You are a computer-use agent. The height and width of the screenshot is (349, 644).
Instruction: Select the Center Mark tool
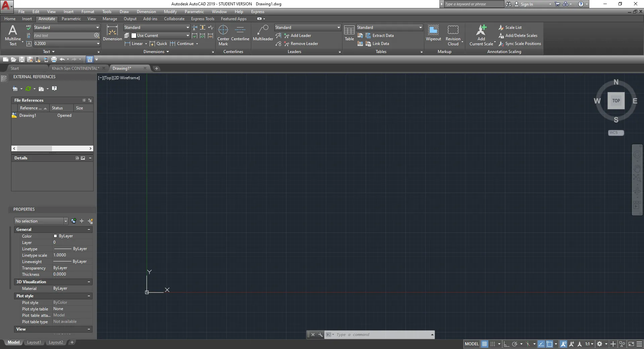pyautogui.click(x=223, y=34)
